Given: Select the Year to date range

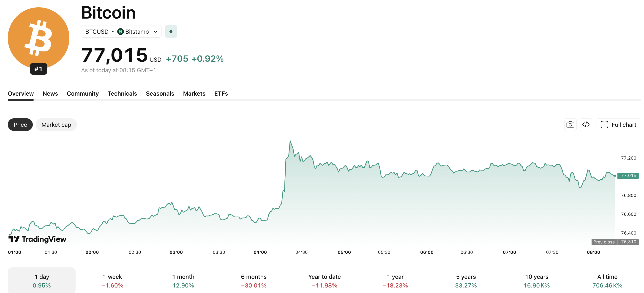Looking at the screenshot, I should pos(325,281).
